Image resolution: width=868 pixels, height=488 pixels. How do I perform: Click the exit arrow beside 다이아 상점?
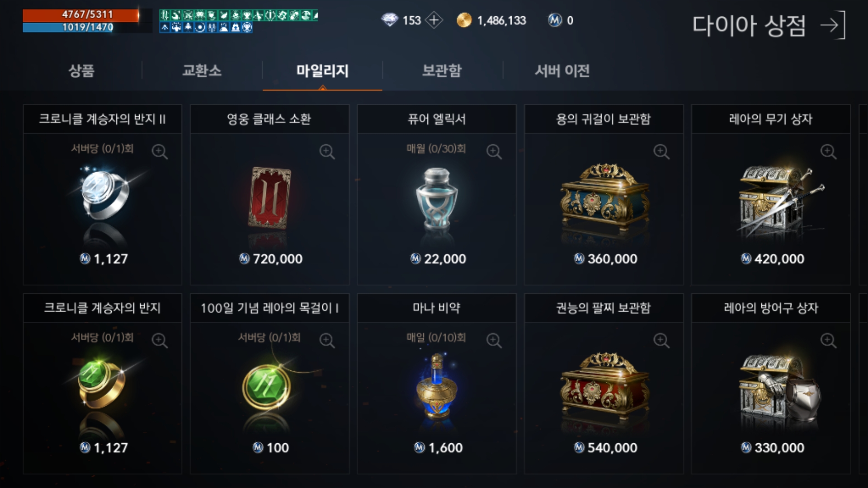point(832,25)
